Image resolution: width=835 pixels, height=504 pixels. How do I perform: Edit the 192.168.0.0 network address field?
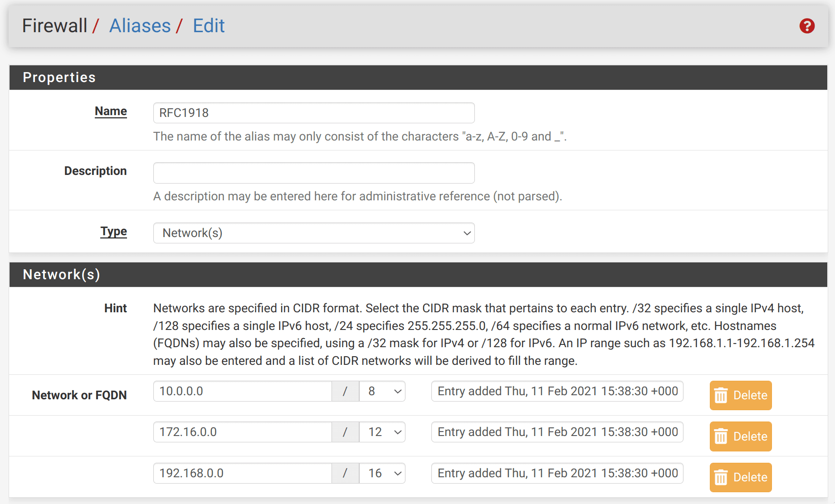(x=243, y=473)
